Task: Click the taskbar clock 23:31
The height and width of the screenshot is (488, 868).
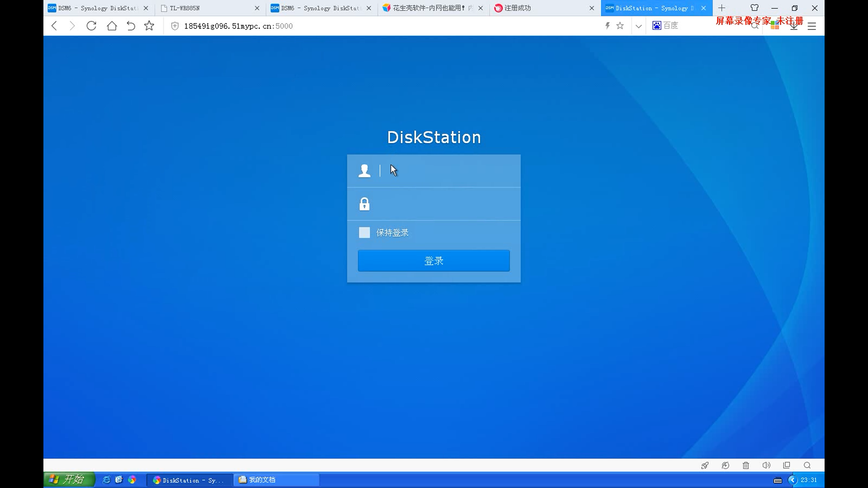Action: (809, 480)
